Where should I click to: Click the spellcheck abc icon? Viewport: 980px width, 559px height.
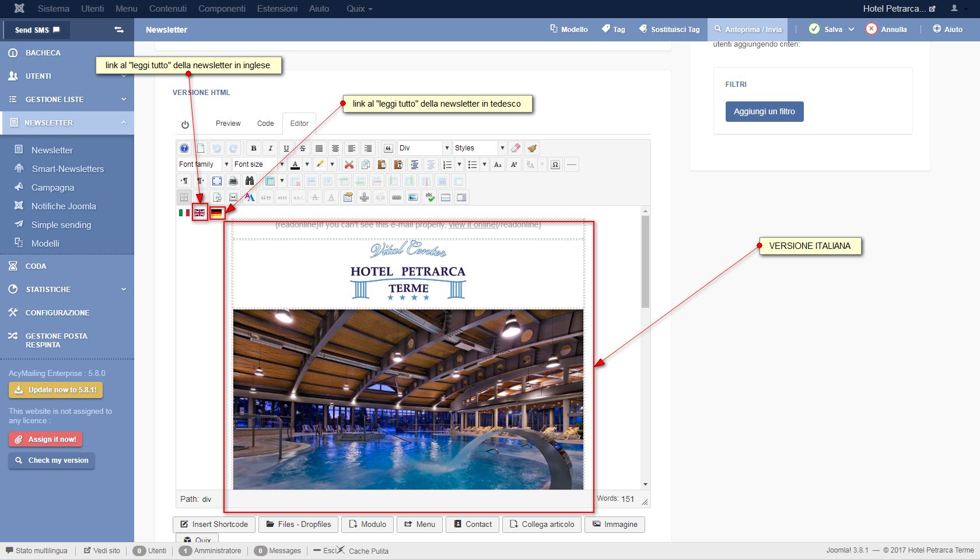pyautogui.click(x=429, y=197)
